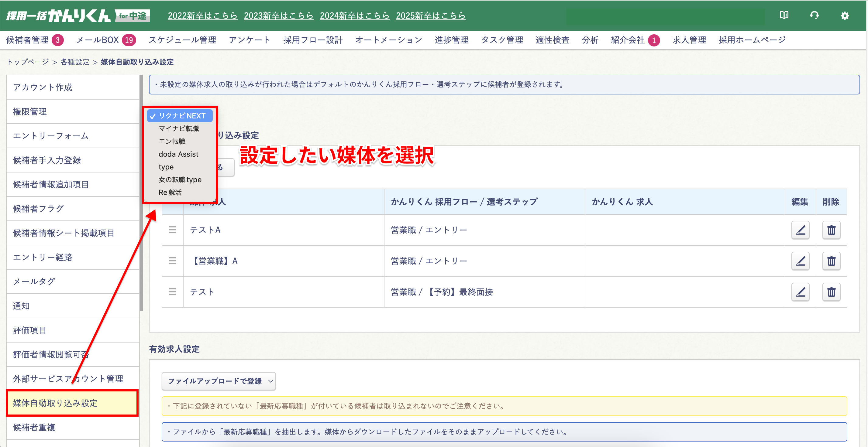This screenshot has height=447, width=868.
Task: Open タスク管理 menu
Action: coord(502,40)
